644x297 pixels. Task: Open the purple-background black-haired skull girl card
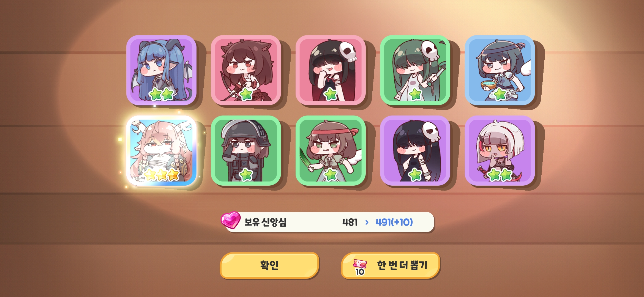click(x=415, y=151)
